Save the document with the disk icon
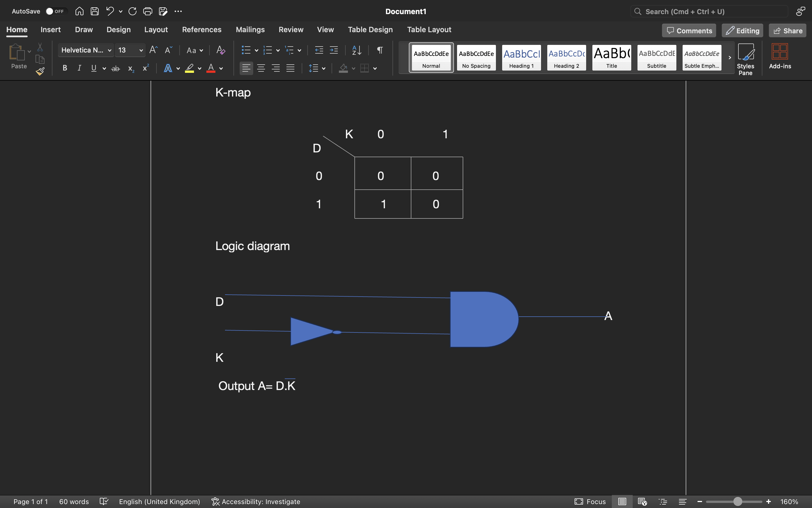The height and width of the screenshot is (508, 812). click(x=95, y=11)
